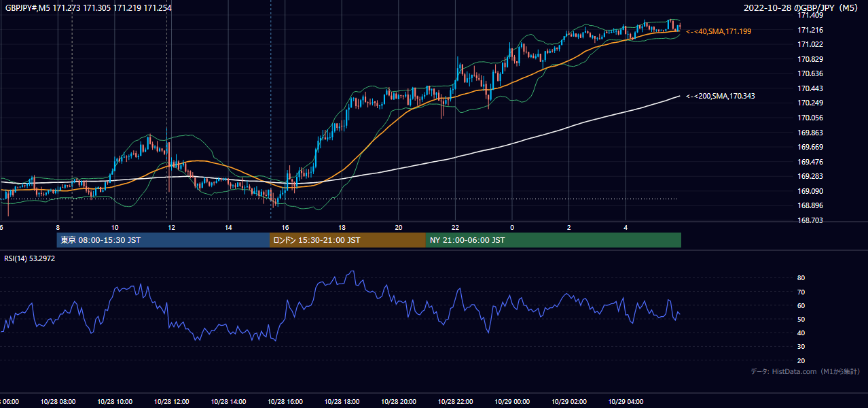868x408 pixels.
Task: Click the 168.896 price axis label
Action: point(810,206)
